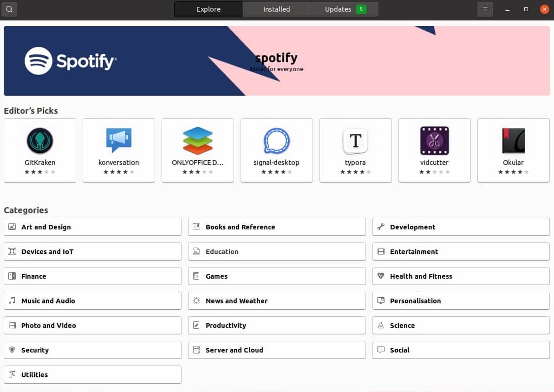Click the Art and Design picture icon

(12, 227)
